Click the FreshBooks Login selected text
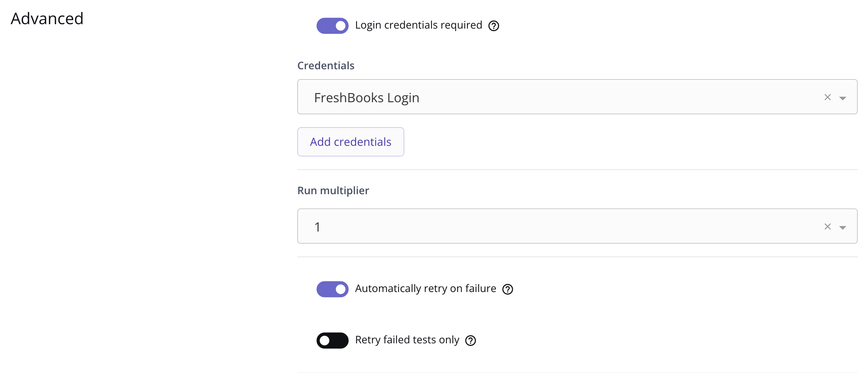868x373 pixels. pos(367,98)
